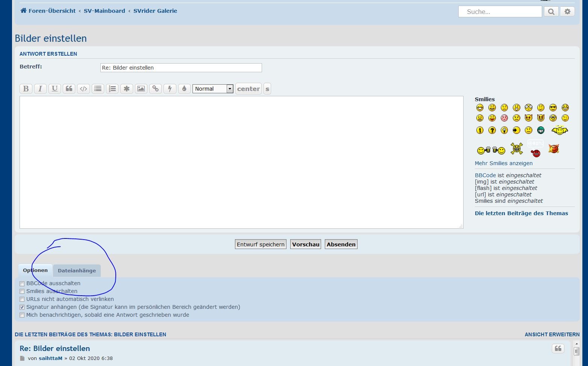Enable 'BBCode ausschalten' checkbox
This screenshot has width=588, height=366.
22,284
